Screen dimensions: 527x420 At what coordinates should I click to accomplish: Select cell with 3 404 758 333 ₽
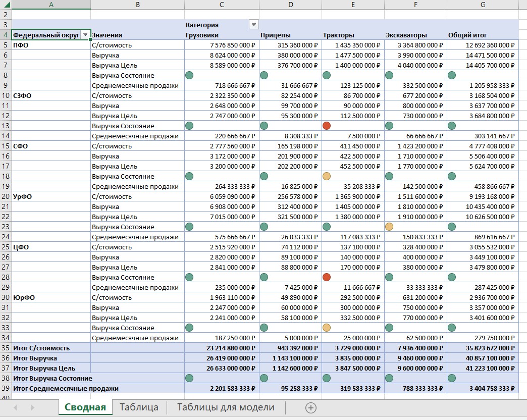click(483, 388)
